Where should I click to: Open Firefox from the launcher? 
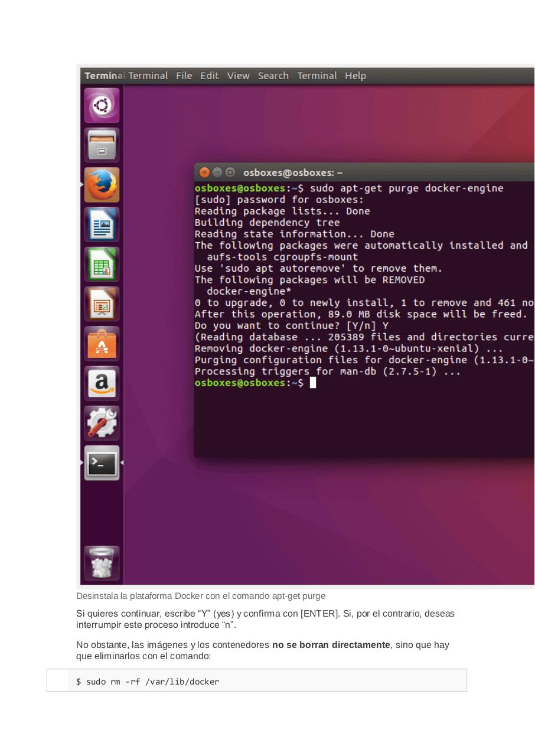point(102,184)
